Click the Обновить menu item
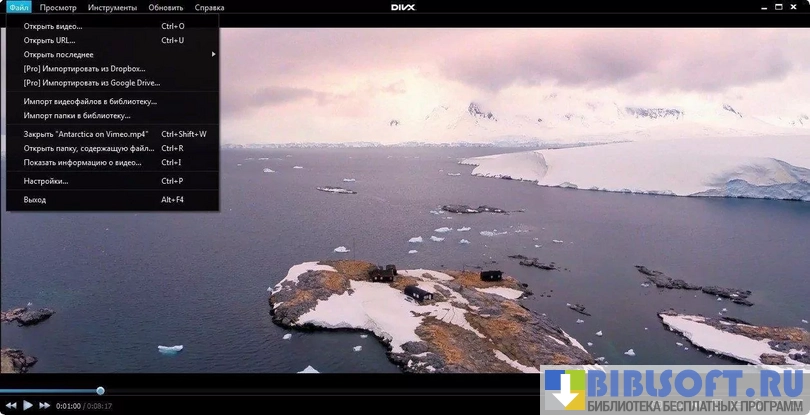Image resolution: width=810 pixels, height=415 pixels. 165,7
